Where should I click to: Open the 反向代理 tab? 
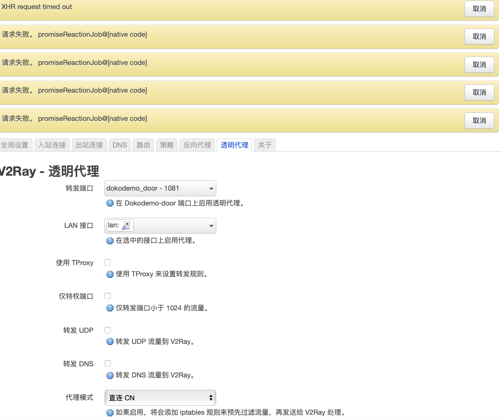[x=197, y=145]
